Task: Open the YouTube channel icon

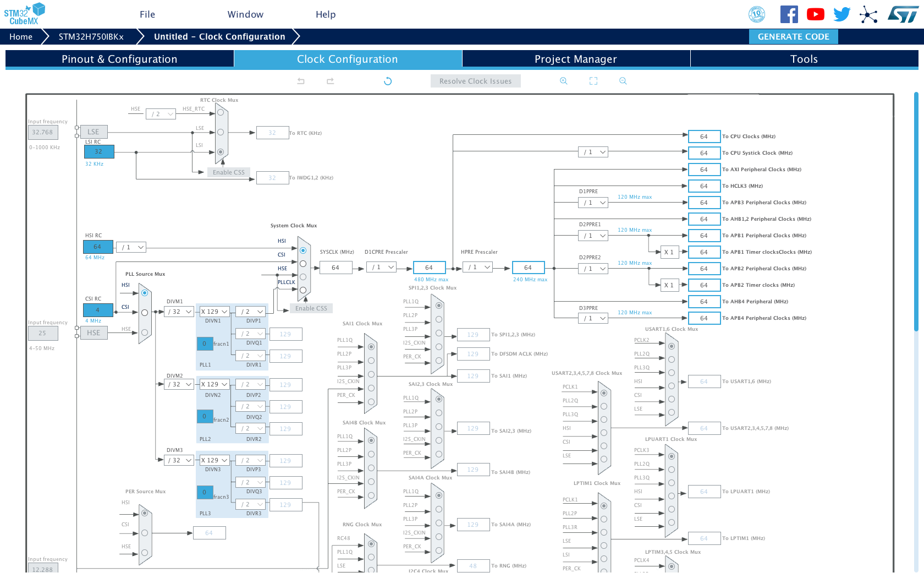Action: click(815, 14)
